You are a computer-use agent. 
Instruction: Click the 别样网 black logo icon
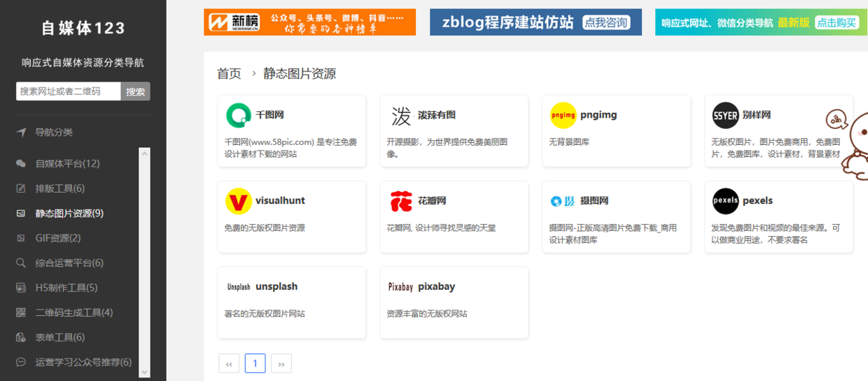pyautogui.click(x=725, y=115)
